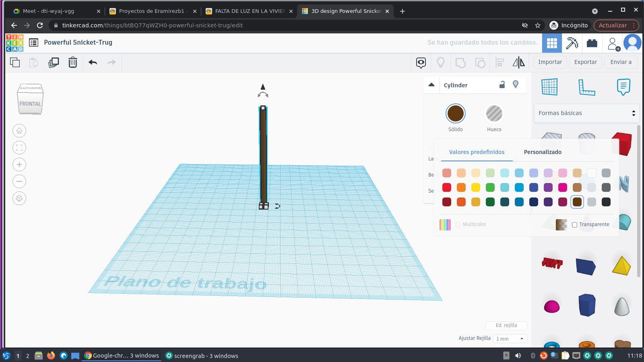Click the Tinkercad logo
644x362 pixels.
[x=14, y=43]
